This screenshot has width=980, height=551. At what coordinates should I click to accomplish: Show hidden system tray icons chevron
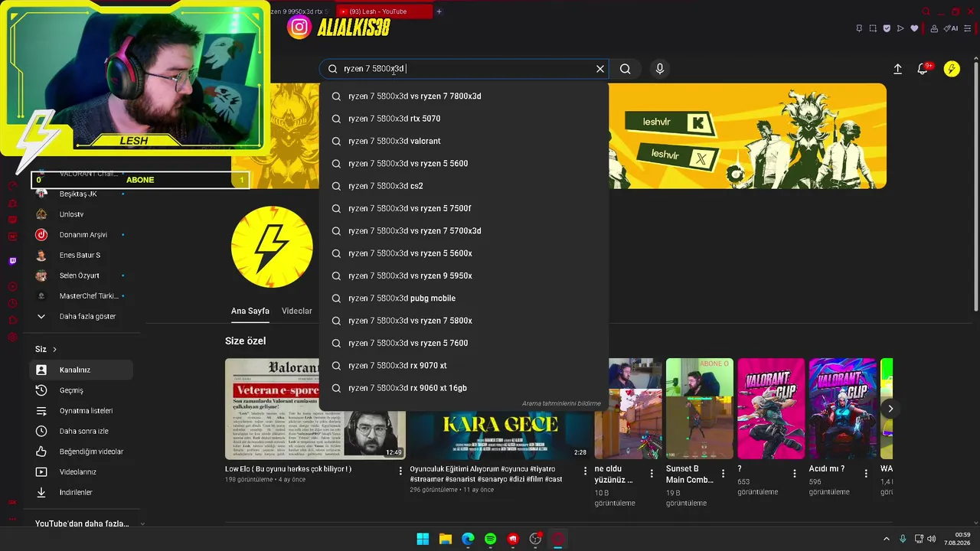coord(887,539)
